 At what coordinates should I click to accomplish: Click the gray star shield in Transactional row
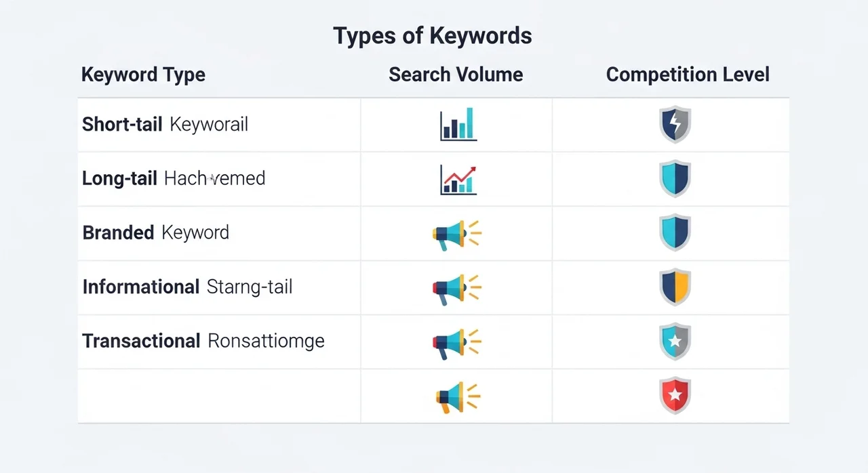click(x=675, y=342)
